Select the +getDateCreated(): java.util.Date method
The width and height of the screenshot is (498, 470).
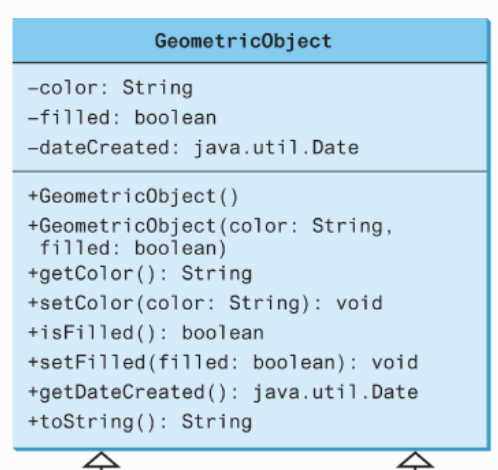coord(223,392)
